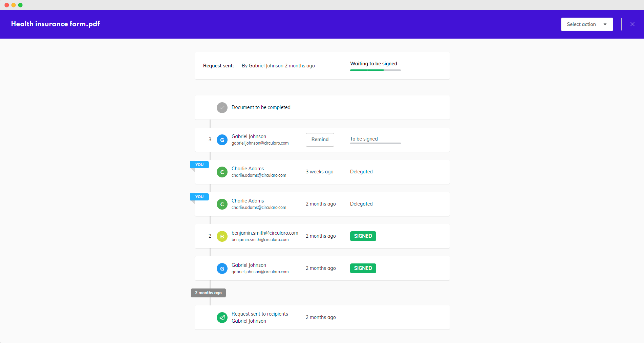Close the document details with X icon
The height and width of the screenshot is (343, 644).
[632, 24]
